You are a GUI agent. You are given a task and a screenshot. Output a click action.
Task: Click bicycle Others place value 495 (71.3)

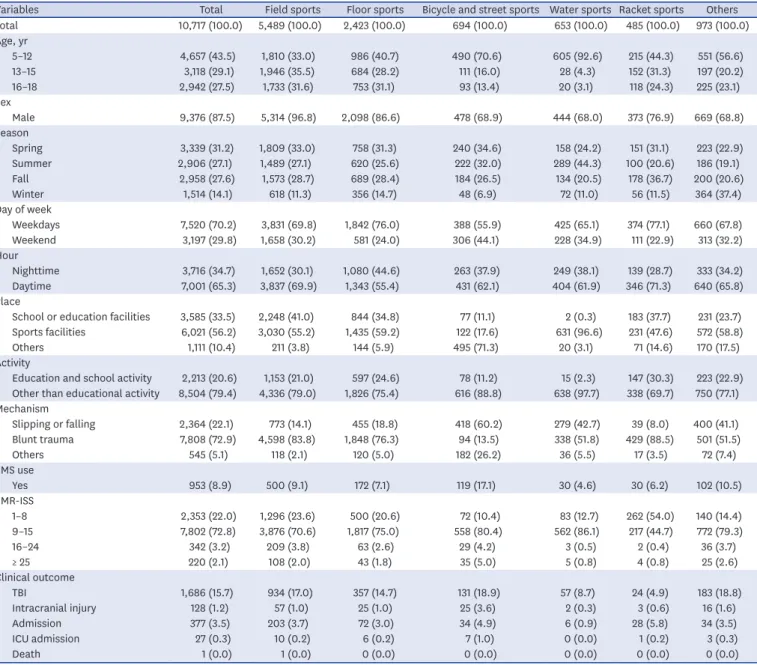coord(477,348)
